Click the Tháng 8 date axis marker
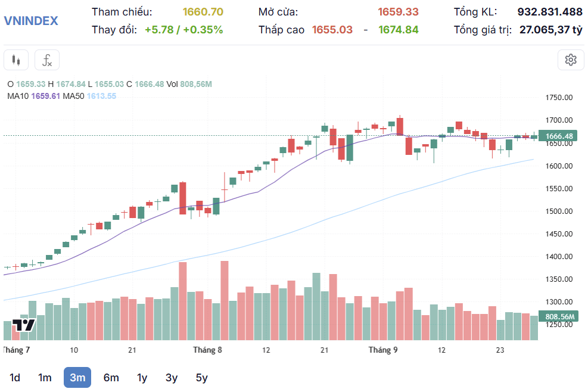588x392 pixels. (207, 350)
